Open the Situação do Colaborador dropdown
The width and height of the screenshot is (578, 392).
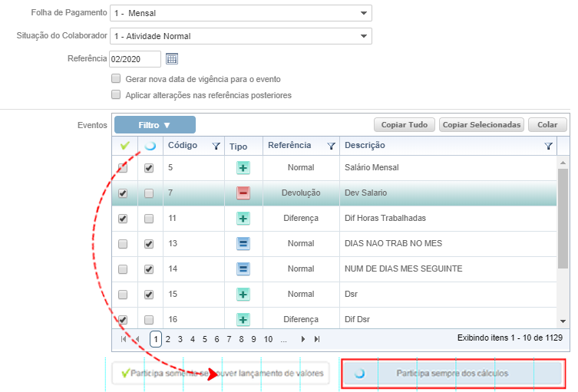coord(363,36)
